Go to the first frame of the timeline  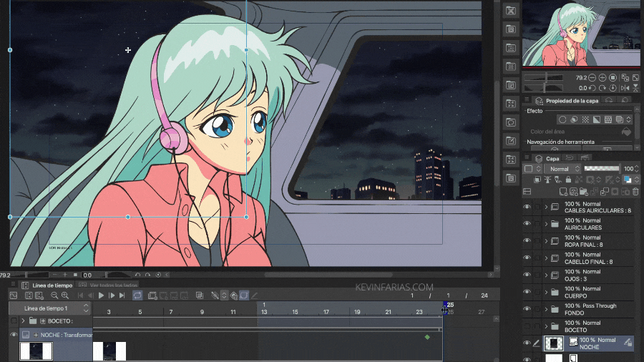coord(80,295)
